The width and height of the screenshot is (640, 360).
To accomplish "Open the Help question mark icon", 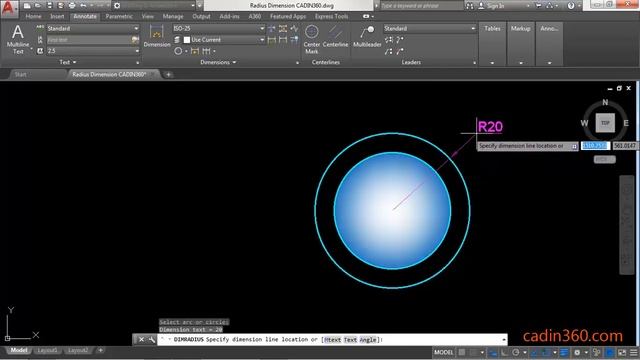I will (571, 6).
